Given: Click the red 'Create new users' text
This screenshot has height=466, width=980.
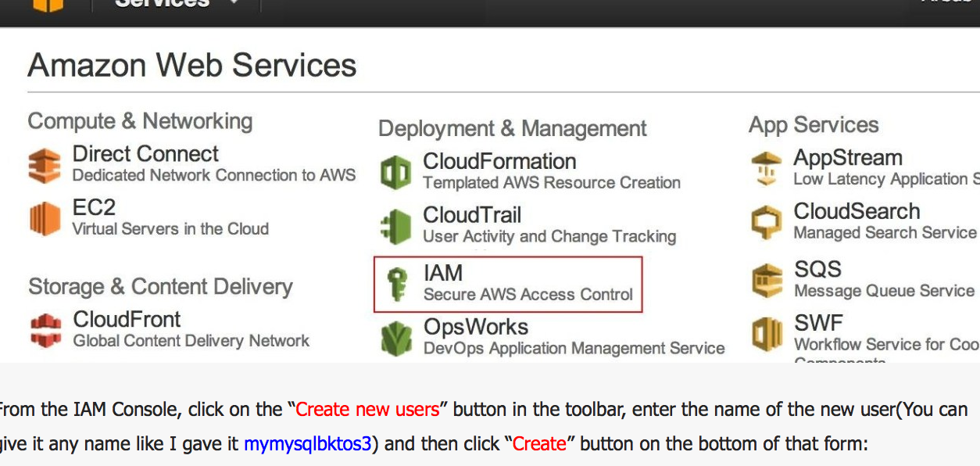Looking at the screenshot, I should (x=367, y=410).
